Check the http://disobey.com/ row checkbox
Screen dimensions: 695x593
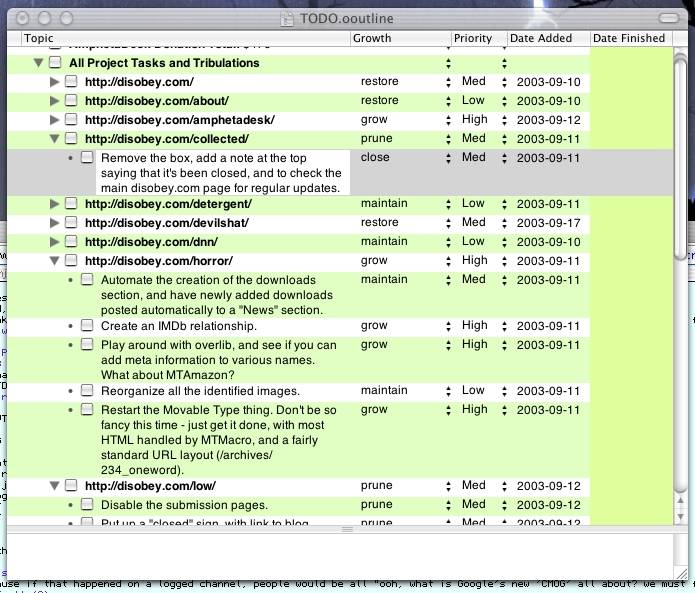click(x=71, y=82)
